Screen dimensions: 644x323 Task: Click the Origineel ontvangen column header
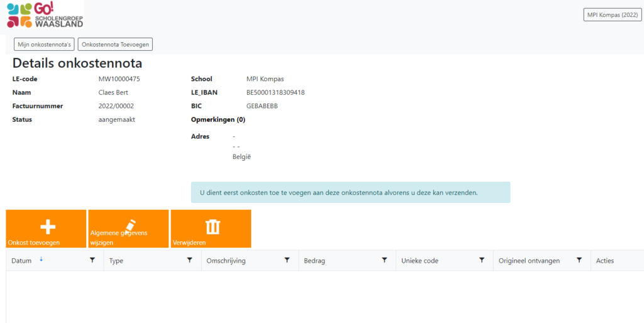529,261
